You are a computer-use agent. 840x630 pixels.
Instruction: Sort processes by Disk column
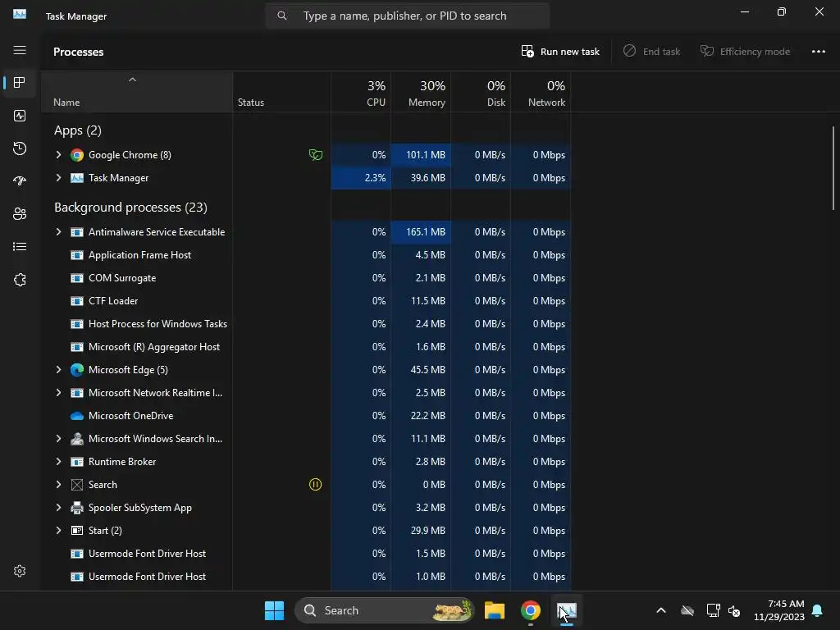pos(481,92)
